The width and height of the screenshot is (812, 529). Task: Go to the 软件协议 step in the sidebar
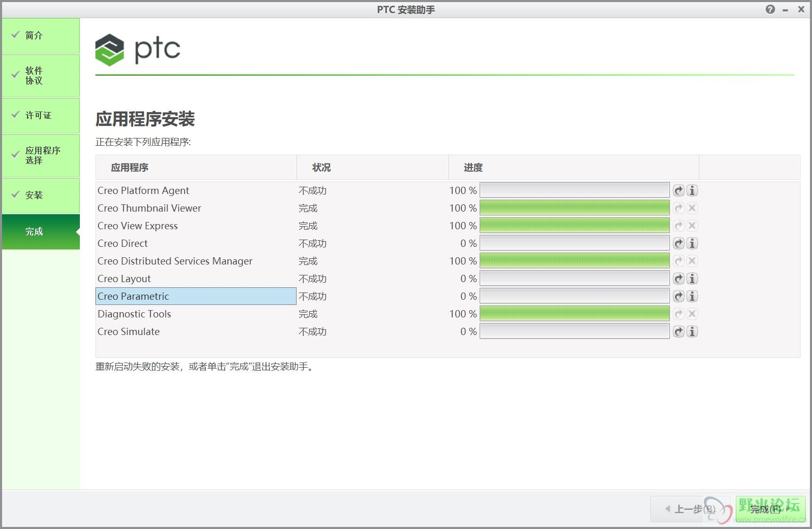[x=41, y=76]
